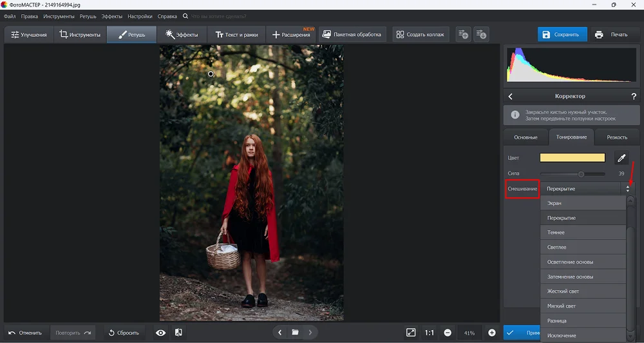Viewport: 644px width, 343px height.
Task: Set zoom to 1:1
Action: coord(429,333)
